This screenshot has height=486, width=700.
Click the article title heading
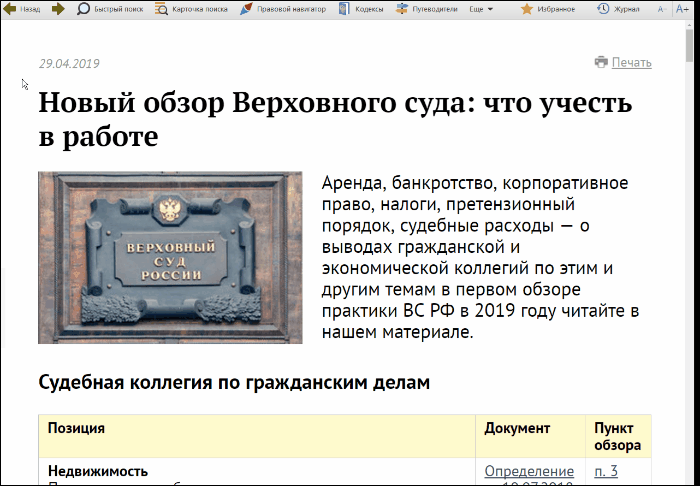coord(335,119)
